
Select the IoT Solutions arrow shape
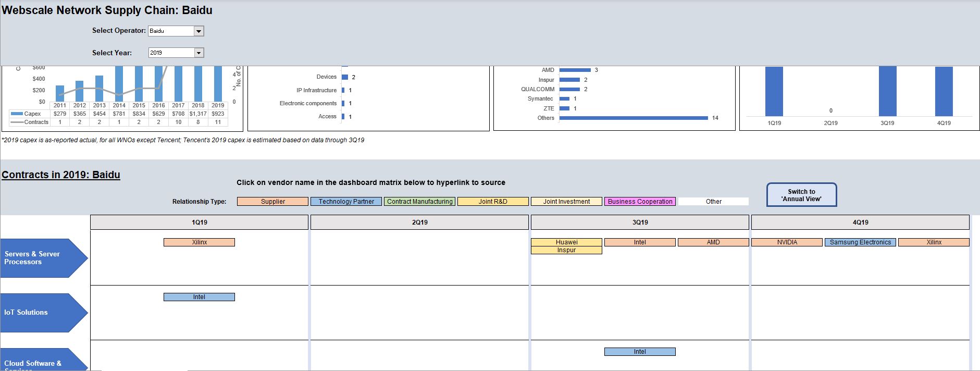tap(42, 313)
